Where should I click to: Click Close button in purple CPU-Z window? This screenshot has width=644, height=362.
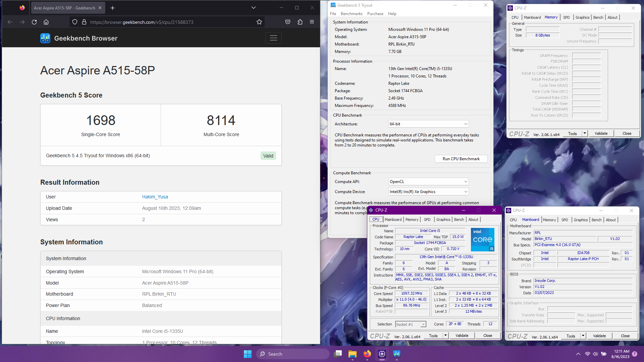click(488, 336)
